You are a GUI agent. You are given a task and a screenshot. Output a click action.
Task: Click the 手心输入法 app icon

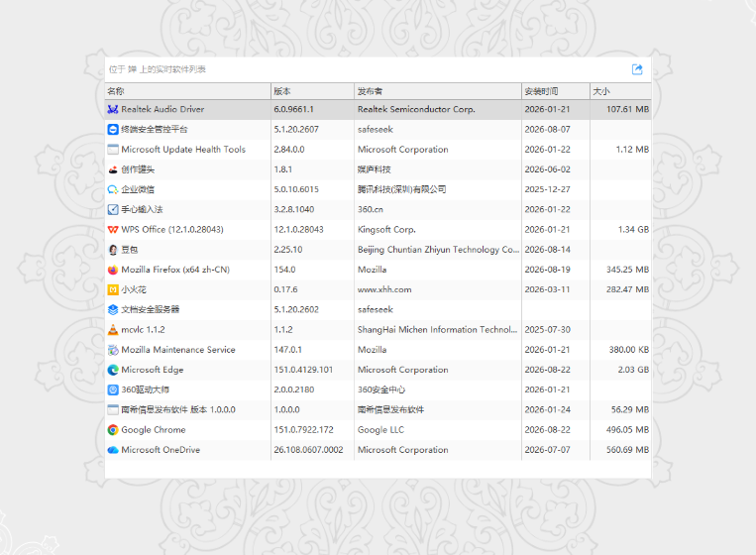pos(113,210)
